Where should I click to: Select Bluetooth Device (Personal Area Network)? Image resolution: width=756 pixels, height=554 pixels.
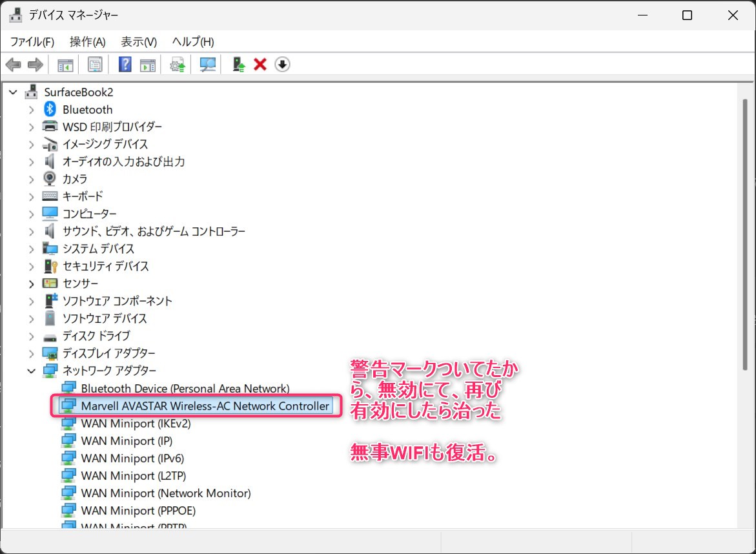pos(185,388)
